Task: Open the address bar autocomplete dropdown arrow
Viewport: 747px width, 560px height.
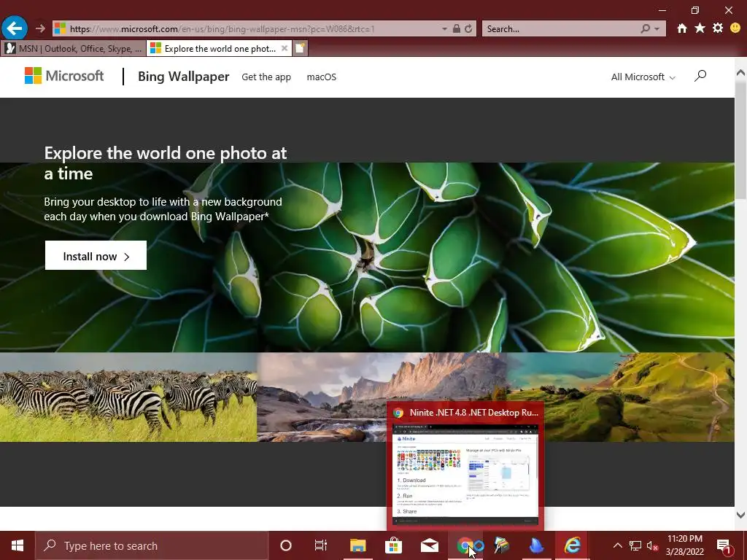Action: (x=444, y=28)
